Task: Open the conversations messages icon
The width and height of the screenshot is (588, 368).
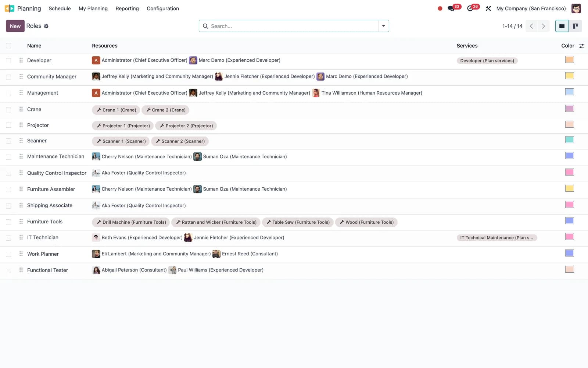Action: [x=451, y=8]
